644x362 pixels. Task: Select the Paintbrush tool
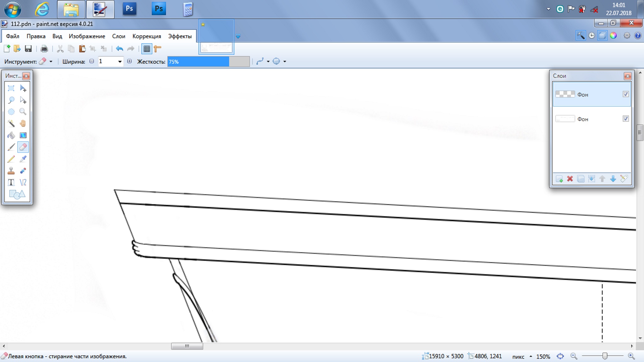[x=11, y=147]
